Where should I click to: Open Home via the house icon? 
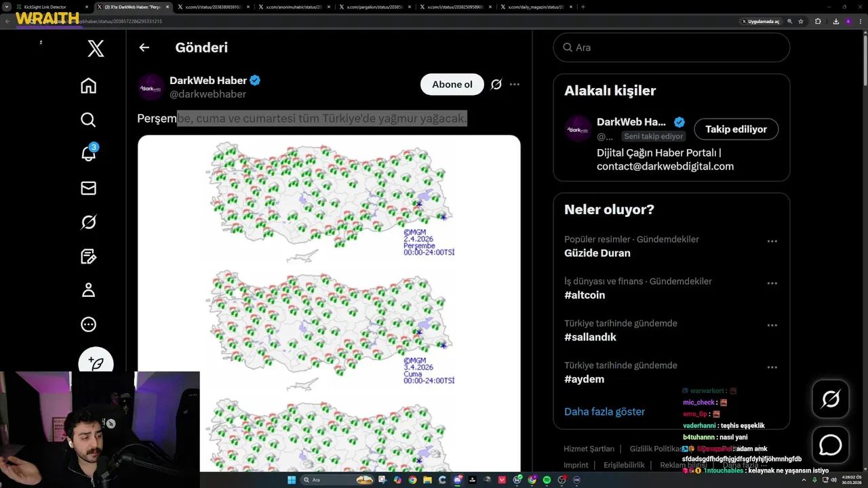[x=88, y=85]
